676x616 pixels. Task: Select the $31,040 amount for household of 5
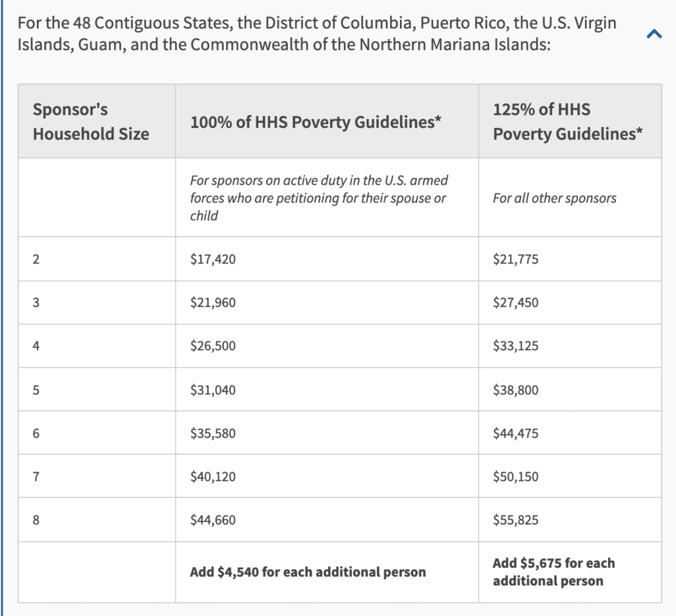point(213,390)
